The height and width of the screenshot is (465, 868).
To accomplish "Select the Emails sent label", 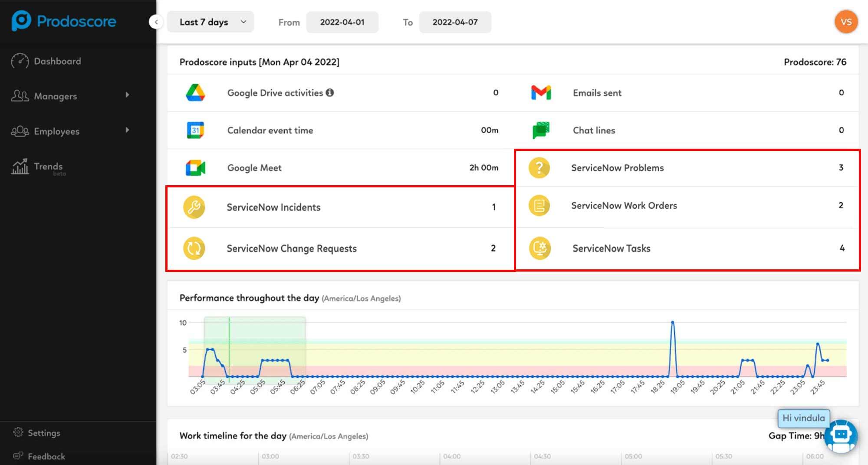I will point(597,93).
